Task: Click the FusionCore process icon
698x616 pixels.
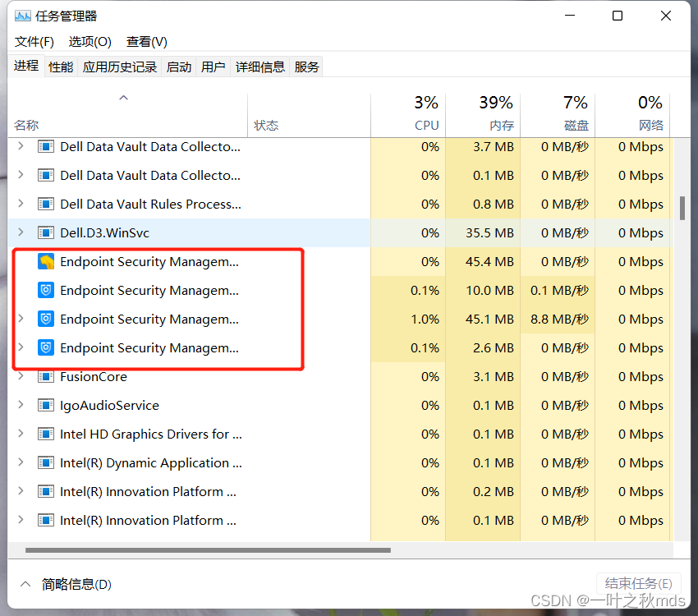Action: pos(46,376)
